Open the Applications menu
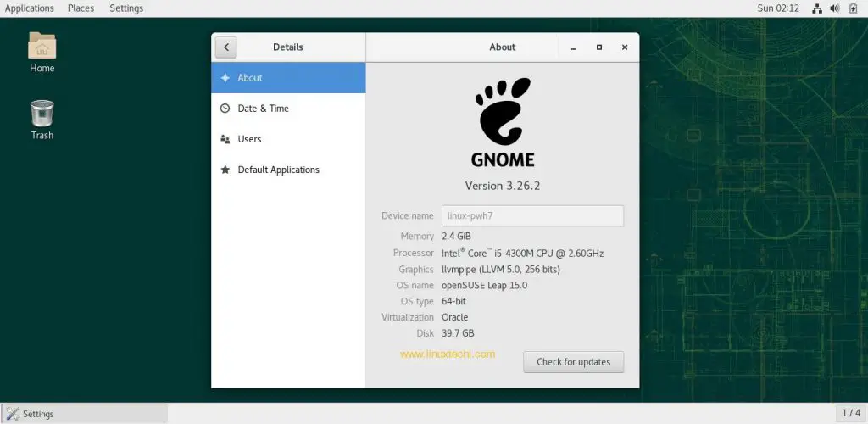Screen dimensions: 868x424 [30, 8]
